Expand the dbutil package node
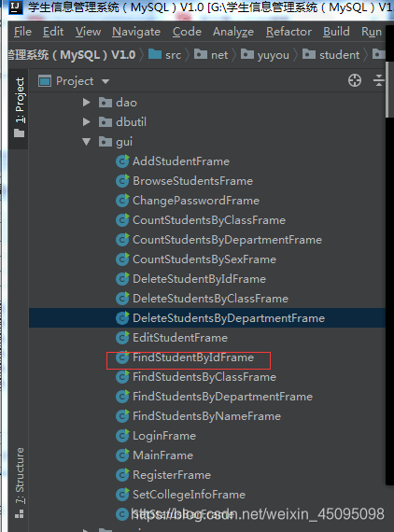Image resolution: width=394 pixels, height=532 pixels. tap(87, 122)
